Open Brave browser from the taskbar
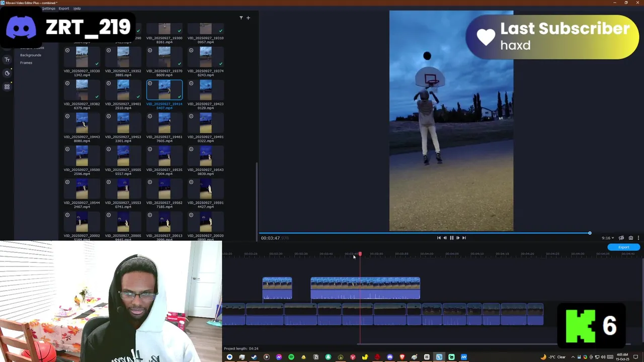 click(x=402, y=357)
